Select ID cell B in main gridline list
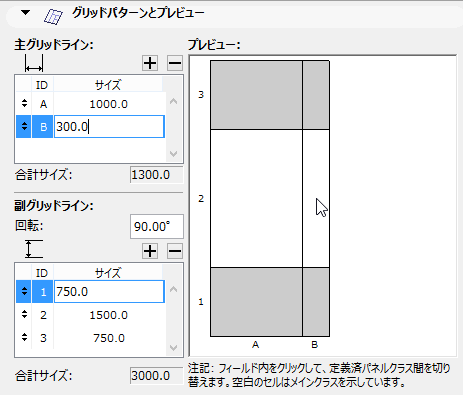The image size is (463, 395). click(x=43, y=127)
